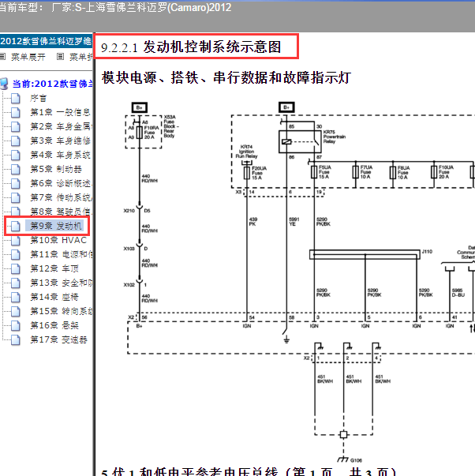Click the page icon beside 第3章 车身维修
This screenshot has height=476, width=475.
point(16,141)
